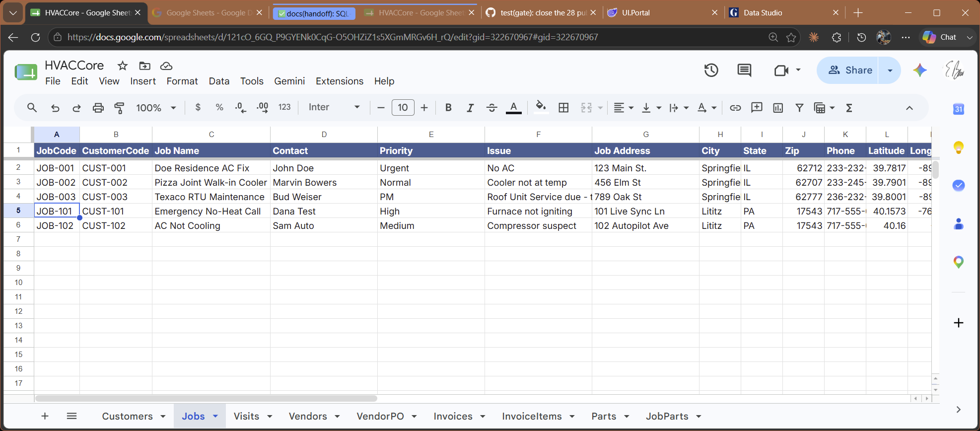
Task: Print the spreadsheet
Action: tap(98, 108)
